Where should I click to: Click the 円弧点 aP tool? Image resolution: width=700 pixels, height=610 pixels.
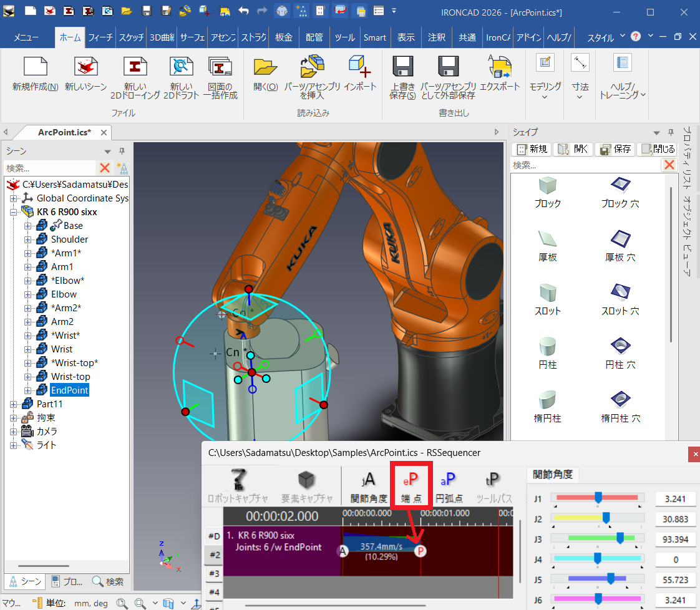(x=449, y=487)
